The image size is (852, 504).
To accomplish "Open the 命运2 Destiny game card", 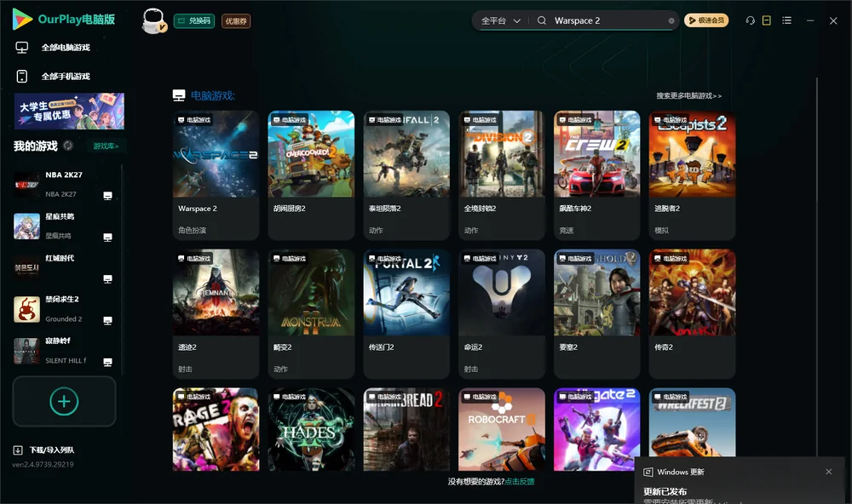I will tap(502, 313).
